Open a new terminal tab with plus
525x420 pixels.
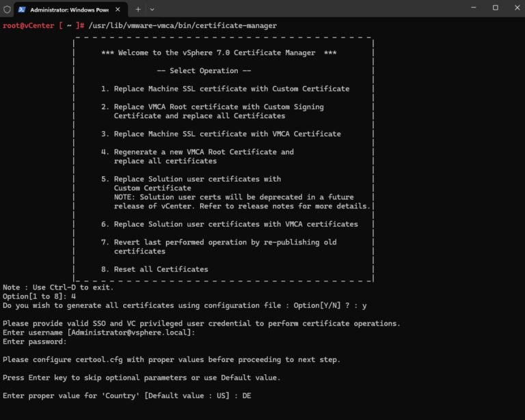click(138, 10)
